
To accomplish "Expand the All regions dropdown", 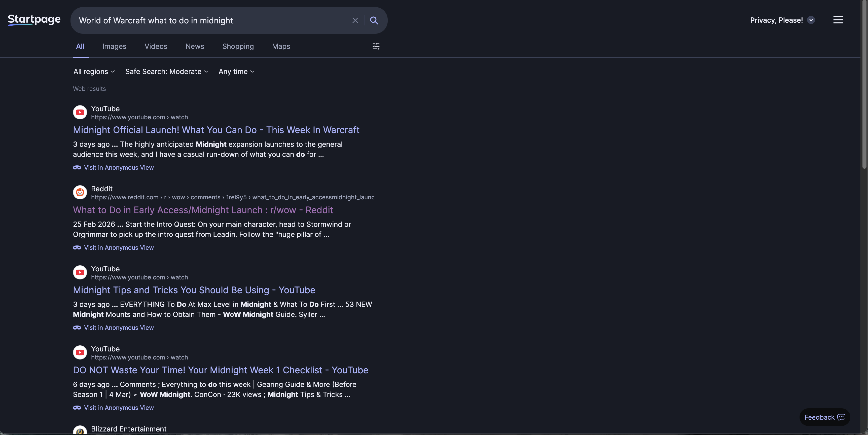I will point(94,71).
